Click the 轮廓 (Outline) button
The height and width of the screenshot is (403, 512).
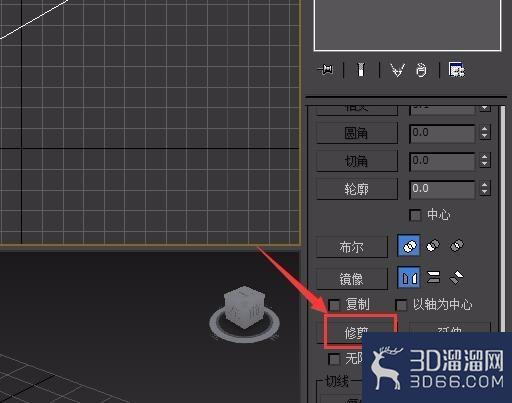coord(357,189)
